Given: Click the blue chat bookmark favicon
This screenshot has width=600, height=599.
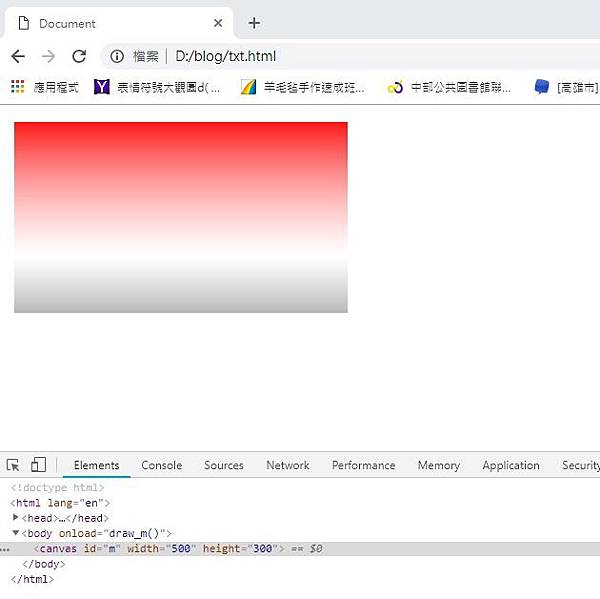Looking at the screenshot, I should pos(541,87).
